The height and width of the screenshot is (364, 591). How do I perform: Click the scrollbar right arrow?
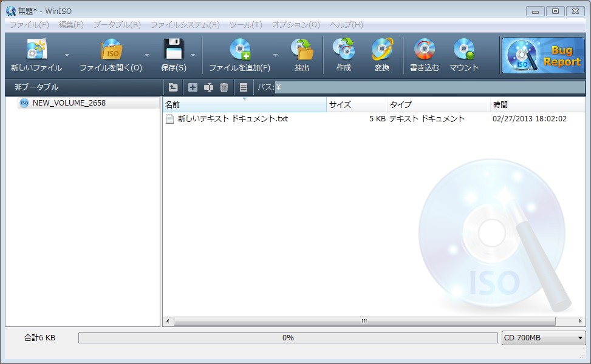pos(580,321)
